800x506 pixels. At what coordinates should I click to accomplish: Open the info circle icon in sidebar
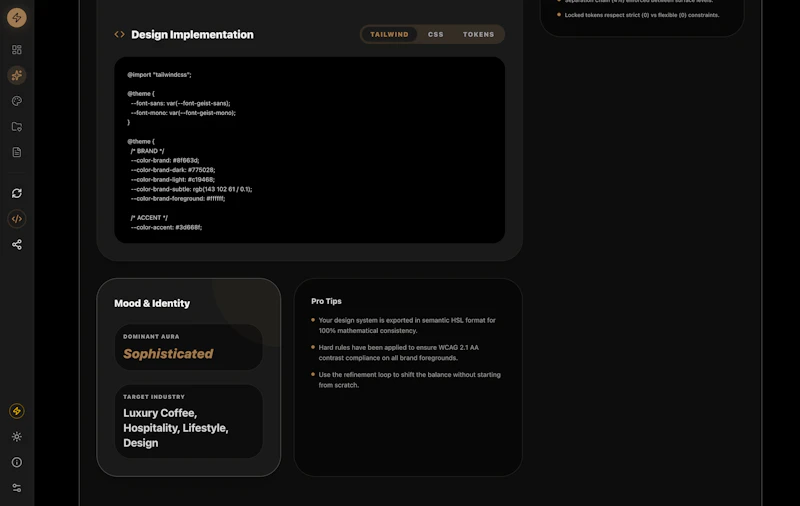click(17, 462)
